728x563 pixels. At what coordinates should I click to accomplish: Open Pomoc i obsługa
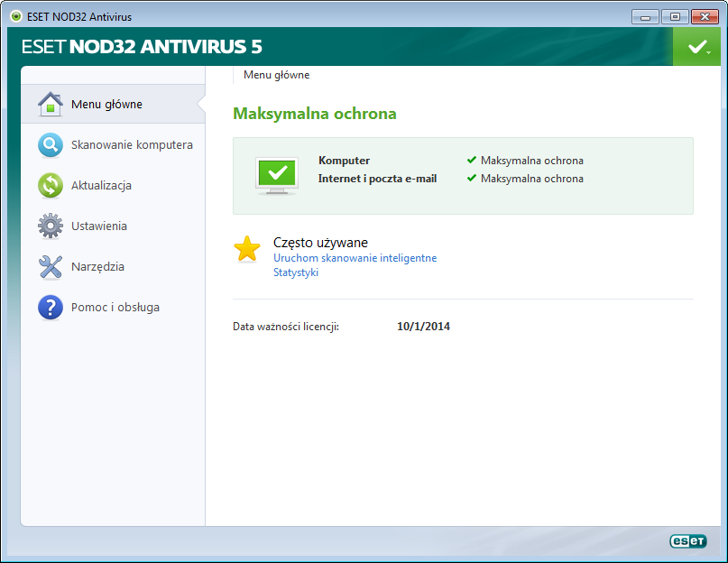(x=114, y=307)
